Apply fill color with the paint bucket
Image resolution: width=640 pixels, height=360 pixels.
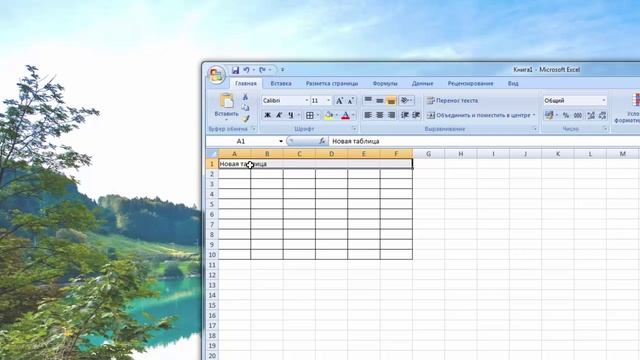(x=329, y=116)
